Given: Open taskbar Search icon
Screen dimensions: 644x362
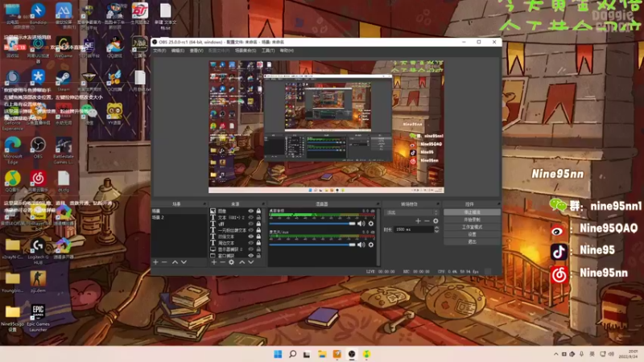Looking at the screenshot, I should point(292,354).
